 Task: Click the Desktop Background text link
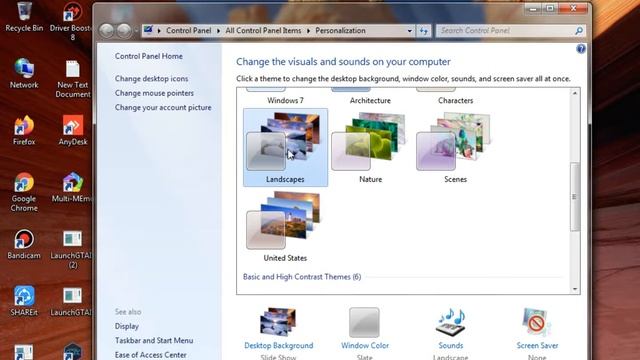point(278,345)
